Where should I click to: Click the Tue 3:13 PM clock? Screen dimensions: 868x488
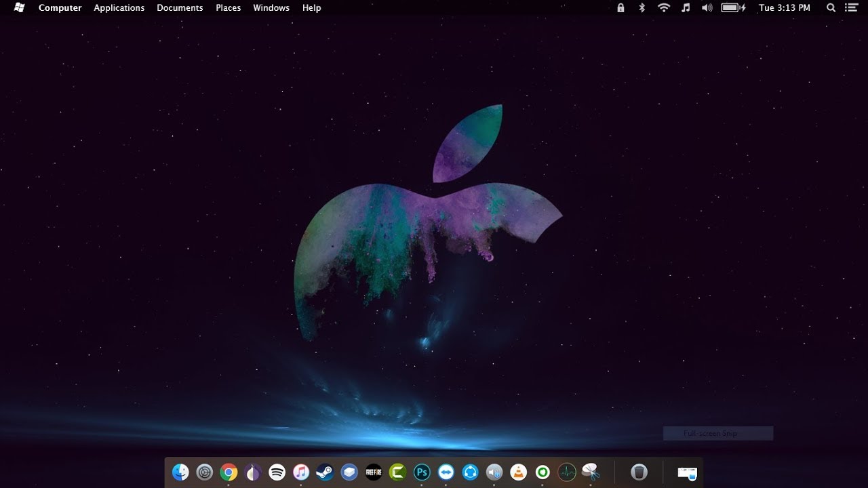point(785,8)
